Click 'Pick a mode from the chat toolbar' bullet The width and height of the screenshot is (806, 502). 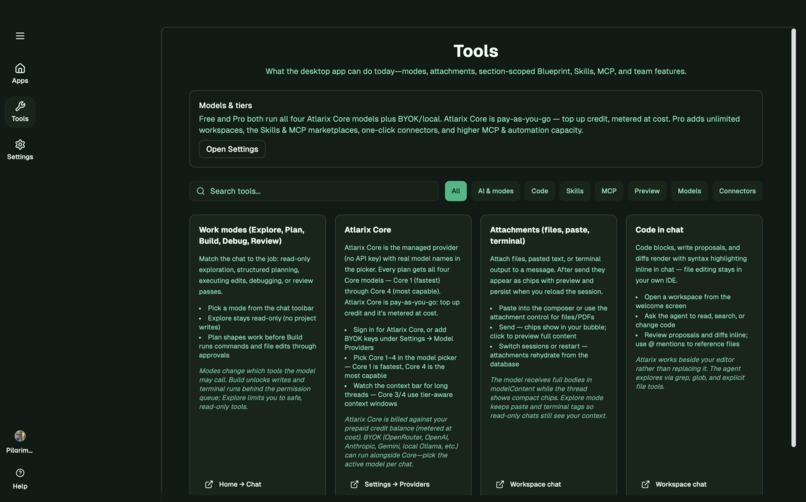[x=261, y=308]
